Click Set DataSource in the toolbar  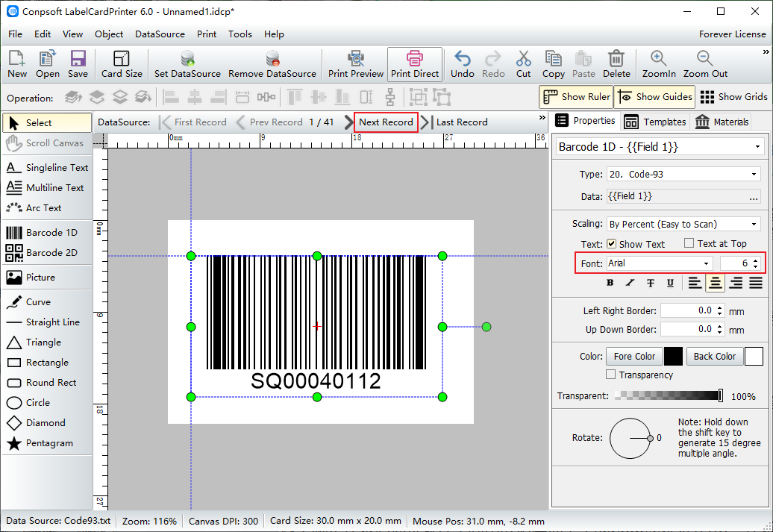[x=187, y=63]
